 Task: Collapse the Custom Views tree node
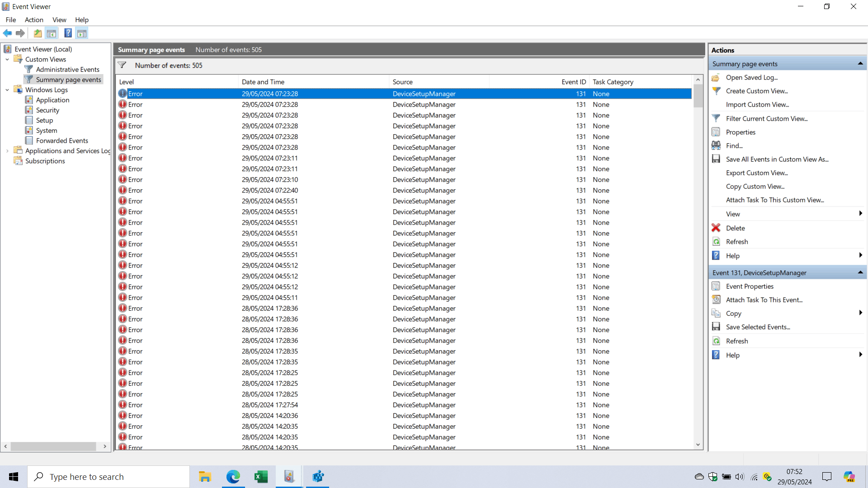tap(7, 59)
